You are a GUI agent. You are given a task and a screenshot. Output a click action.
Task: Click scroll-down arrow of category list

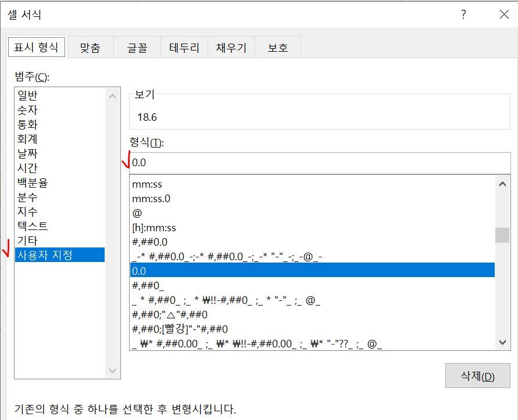[112, 371]
